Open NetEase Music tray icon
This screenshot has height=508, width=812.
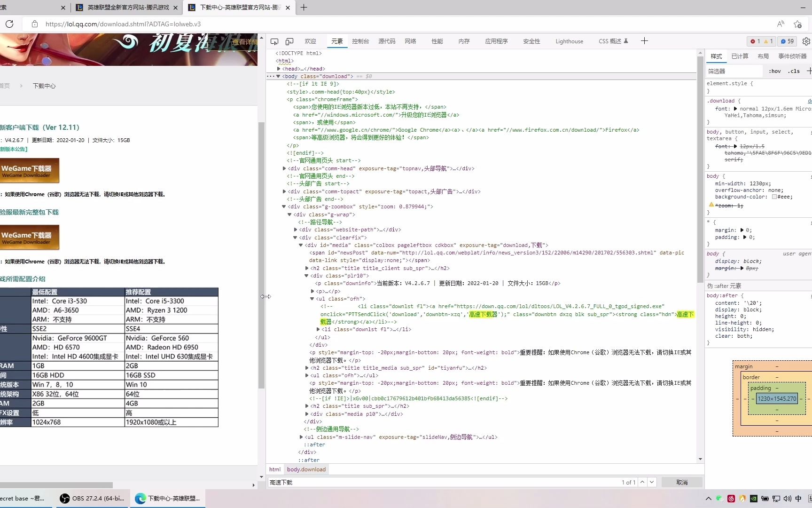(731, 499)
